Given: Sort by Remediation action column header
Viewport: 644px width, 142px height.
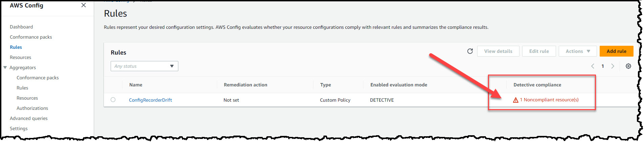Looking at the screenshot, I should (x=245, y=85).
